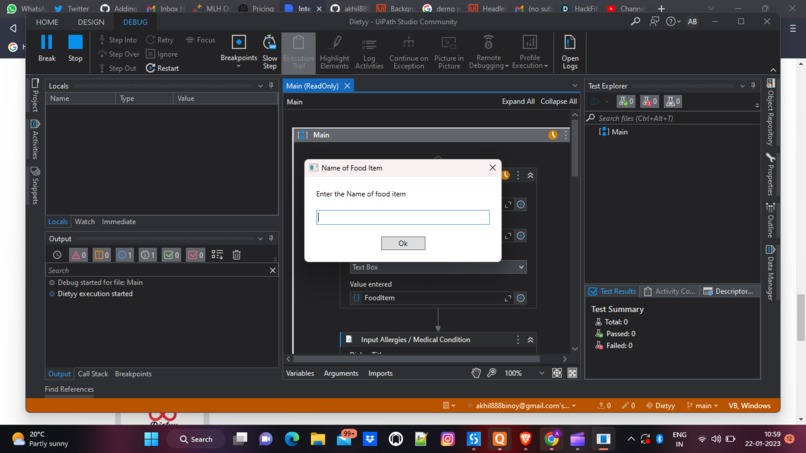Open the Project side panel
This screenshot has height=453, width=806.
(35, 95)
